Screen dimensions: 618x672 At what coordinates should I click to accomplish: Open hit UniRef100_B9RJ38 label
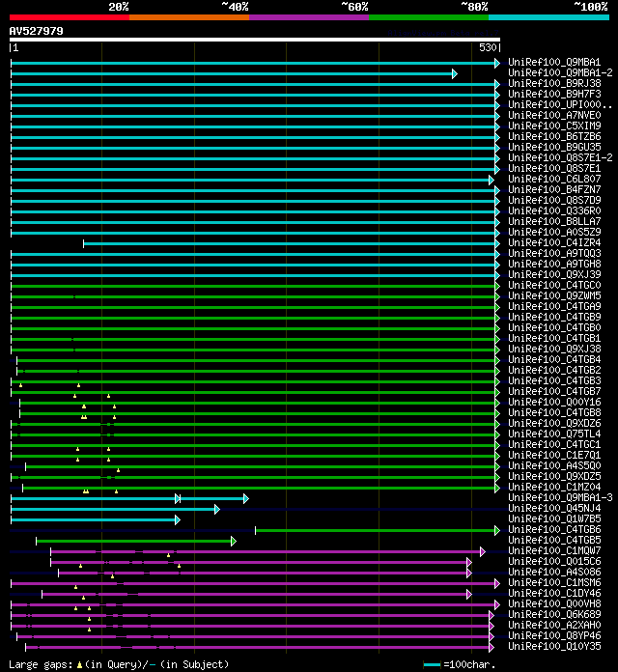click(554, 84)
